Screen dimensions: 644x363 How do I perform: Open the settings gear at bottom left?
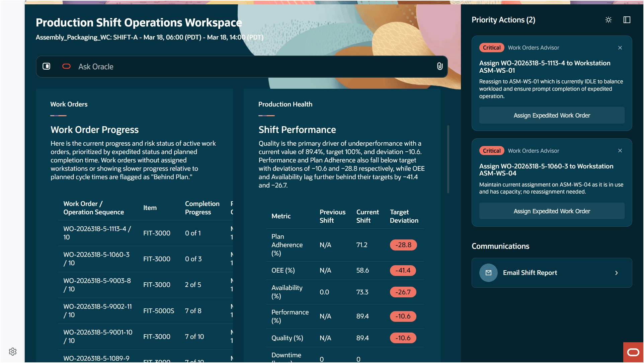12,352
